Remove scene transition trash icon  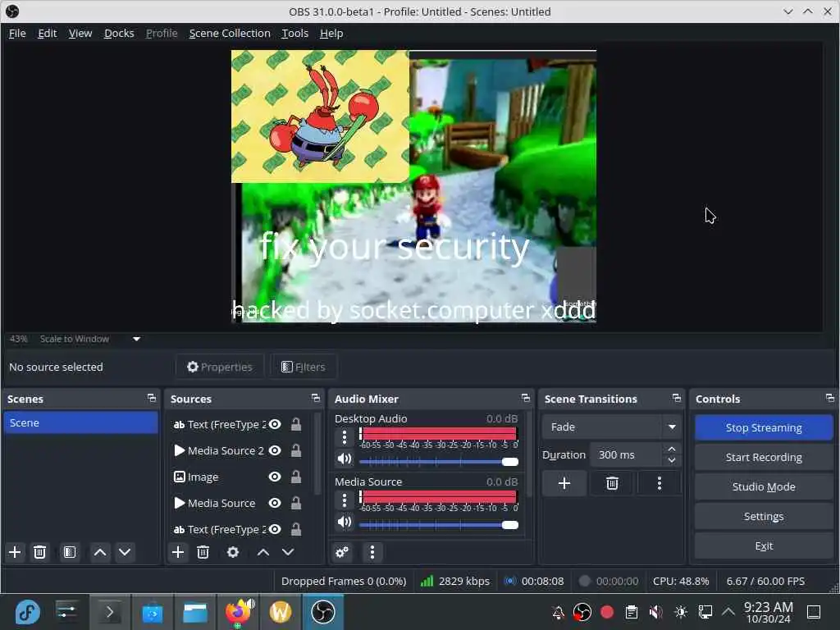point(612,483)
